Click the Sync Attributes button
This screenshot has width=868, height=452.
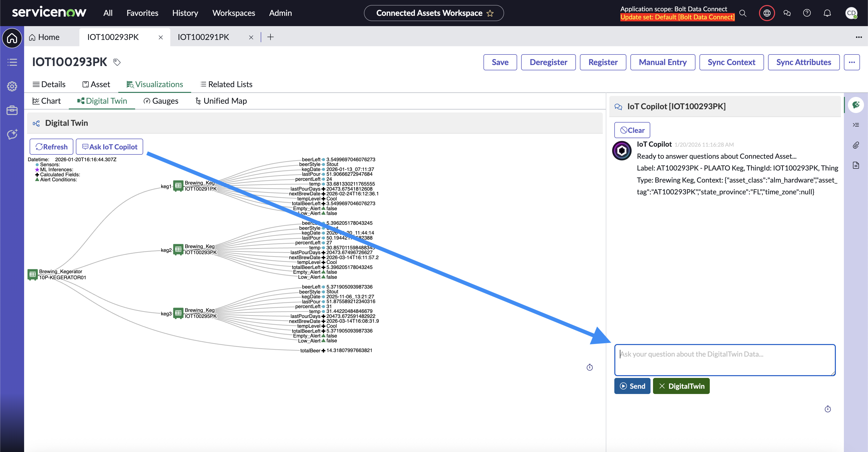pyautogui.click(x=804, y=62)
